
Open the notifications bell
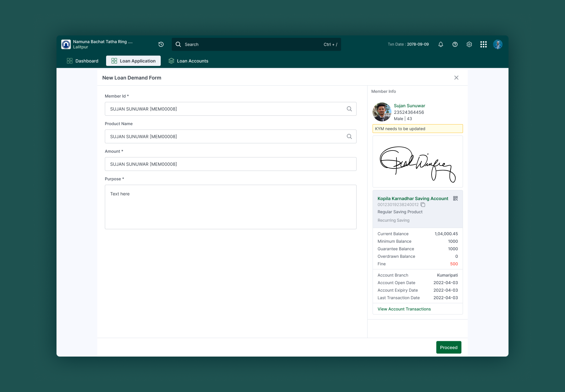tap(441, 44)
